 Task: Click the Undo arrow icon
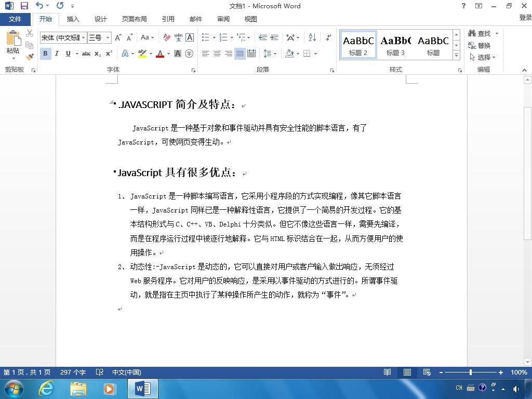click(39, 5)
